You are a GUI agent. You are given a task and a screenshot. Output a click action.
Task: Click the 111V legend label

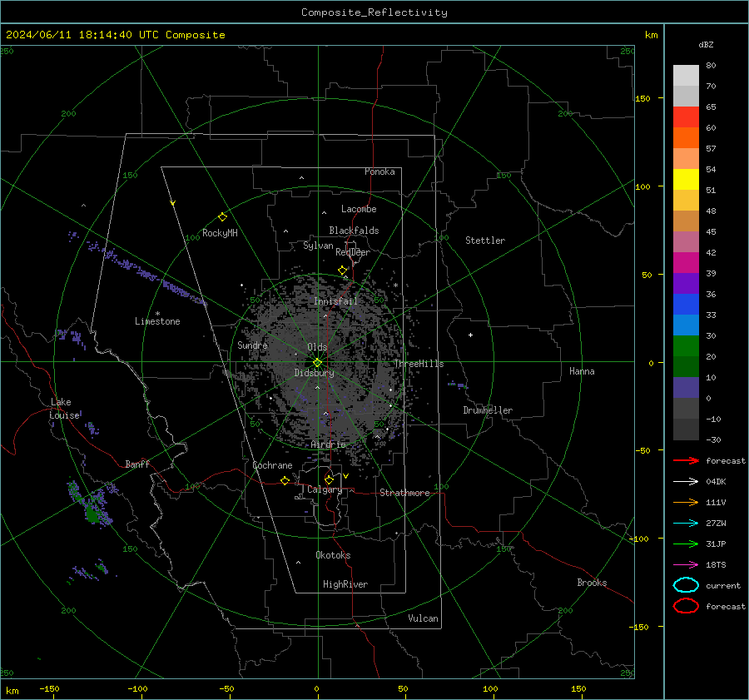pyautogui.click(x=716, y=502)
